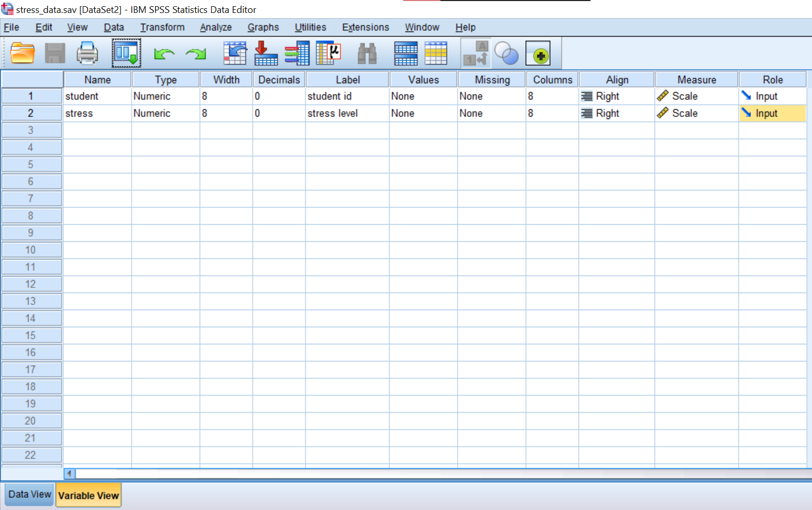Click the Show All Variables plus icon

point(538,53)
